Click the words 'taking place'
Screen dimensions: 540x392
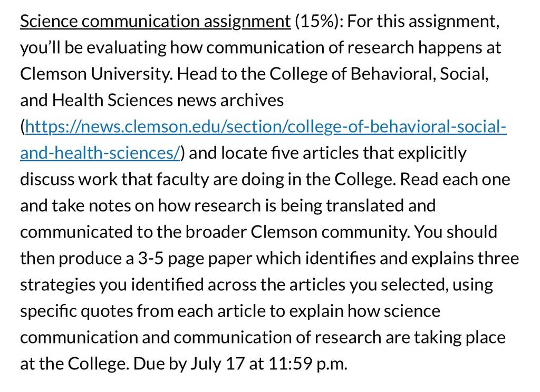[x=459, y=337]
